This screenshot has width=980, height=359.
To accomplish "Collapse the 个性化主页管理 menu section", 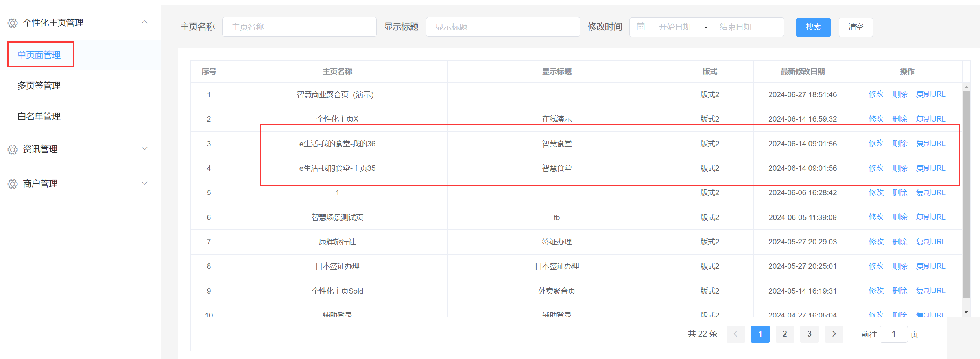I will click(144, 22).
